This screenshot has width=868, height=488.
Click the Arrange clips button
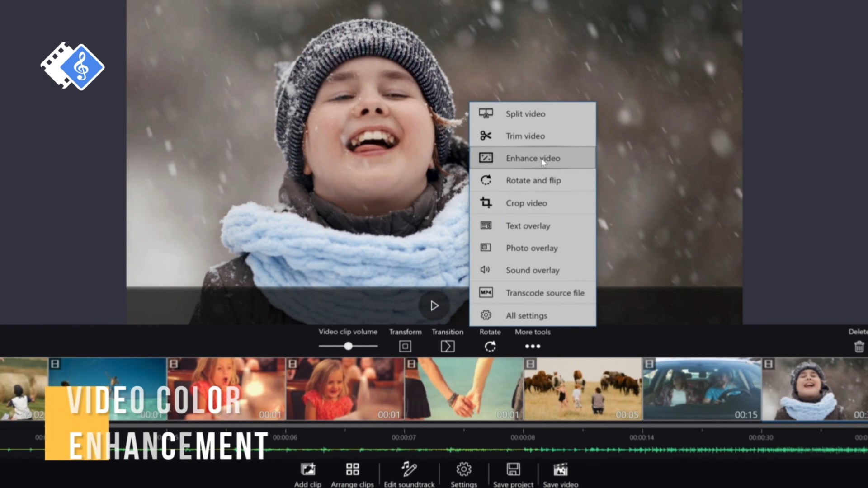352,474
